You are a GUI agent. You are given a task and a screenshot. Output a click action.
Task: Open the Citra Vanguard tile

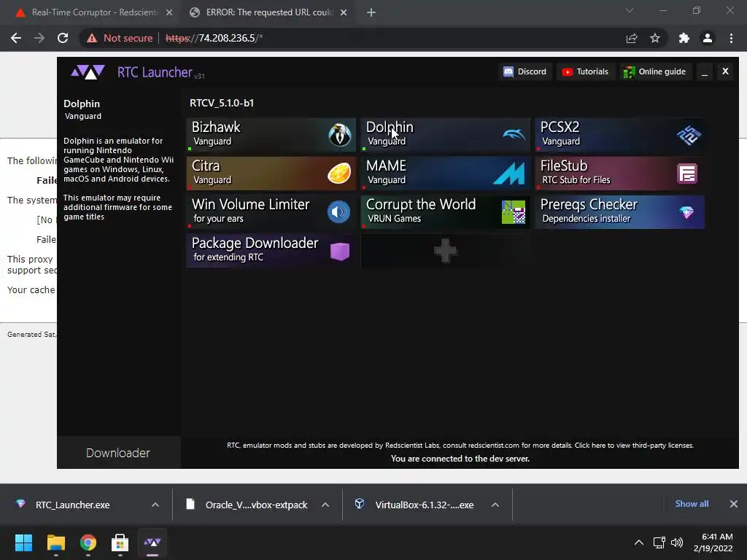[271, 174]
